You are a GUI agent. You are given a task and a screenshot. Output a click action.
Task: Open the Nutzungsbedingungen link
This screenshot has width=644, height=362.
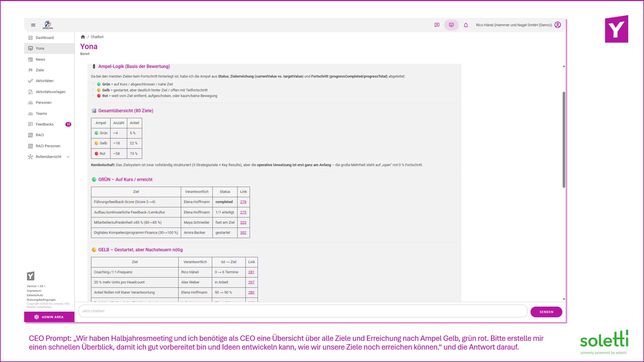pos(41,300)
